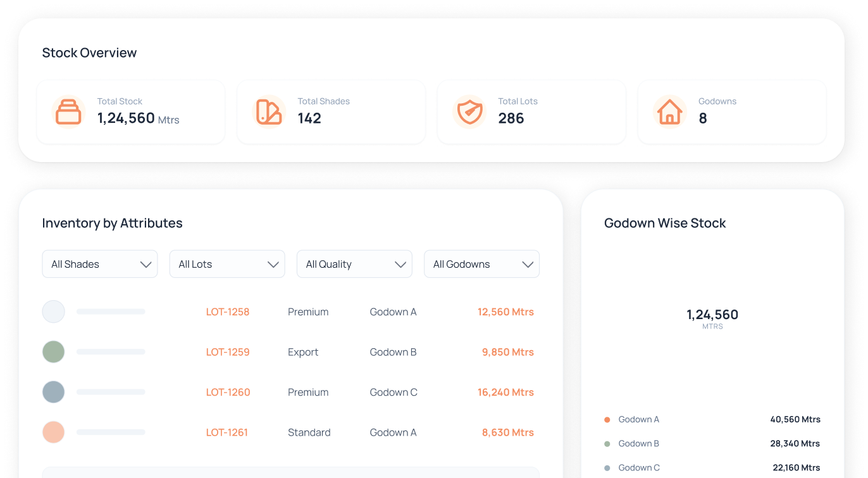
Task: Click the 1,24,560 MTRS chart total
Action: tap(712, 318)
